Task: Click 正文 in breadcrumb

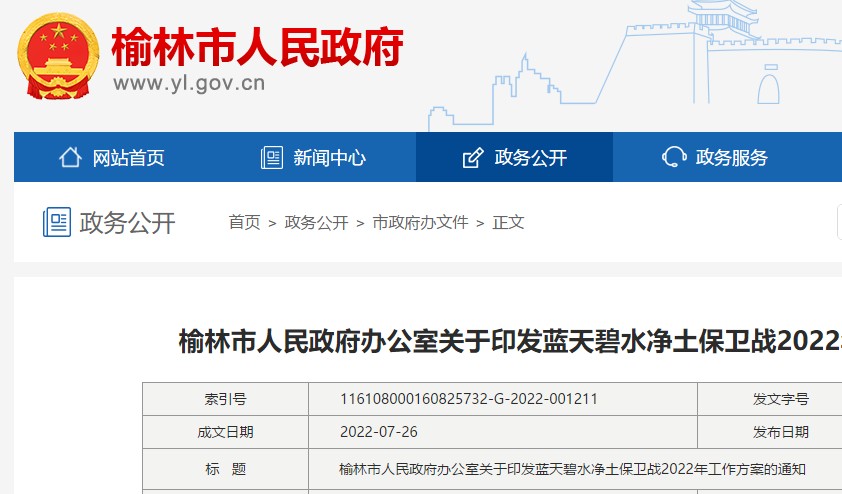Action: pyautogui.click(x=508, y=222)
